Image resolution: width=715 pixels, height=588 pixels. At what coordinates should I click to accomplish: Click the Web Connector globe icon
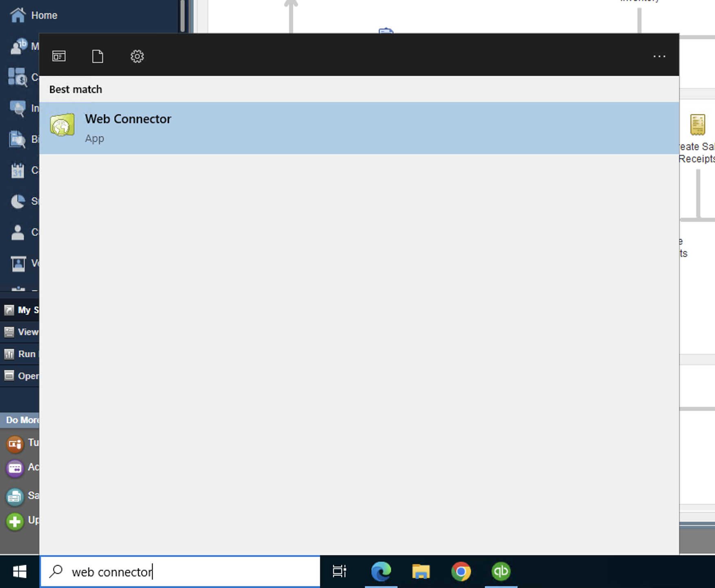[x=62, y=125]
